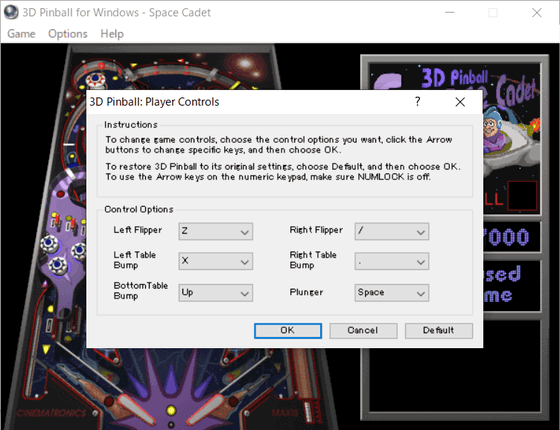The image size is (560, 430).
Task: Click the 'Plunger' label
Action: [306, 292]
